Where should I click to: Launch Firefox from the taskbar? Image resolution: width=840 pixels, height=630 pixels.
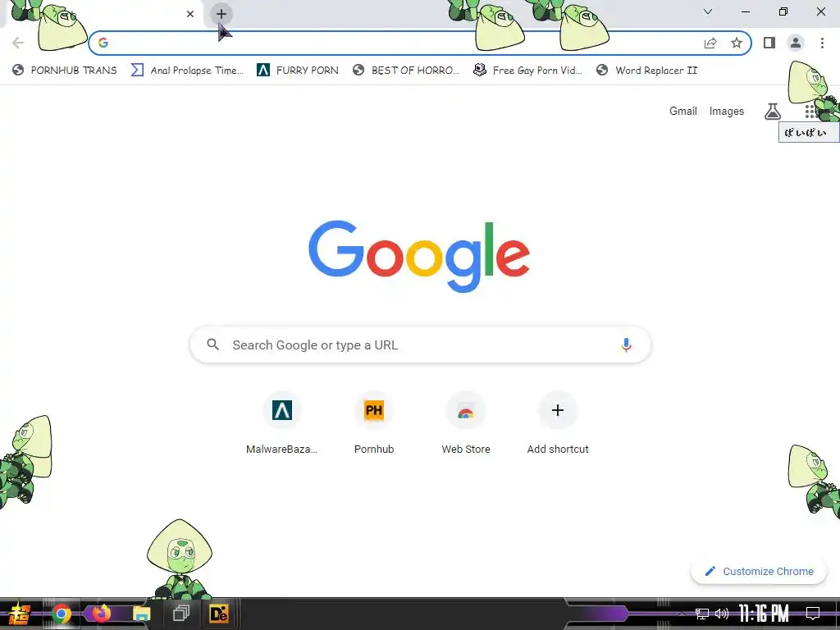coord(101,614)
